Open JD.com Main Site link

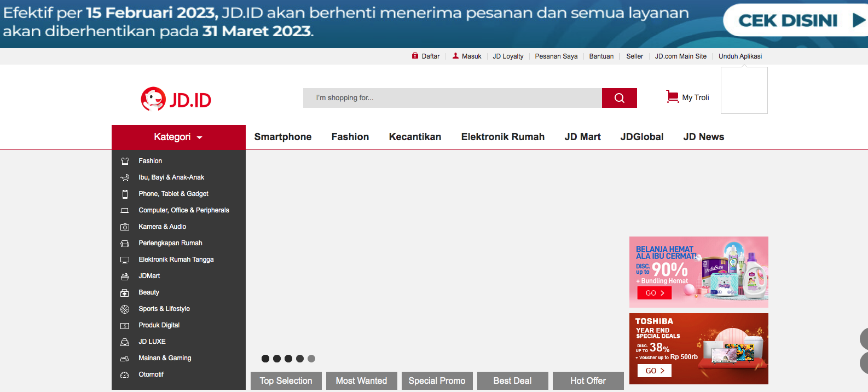coord(681,56)
